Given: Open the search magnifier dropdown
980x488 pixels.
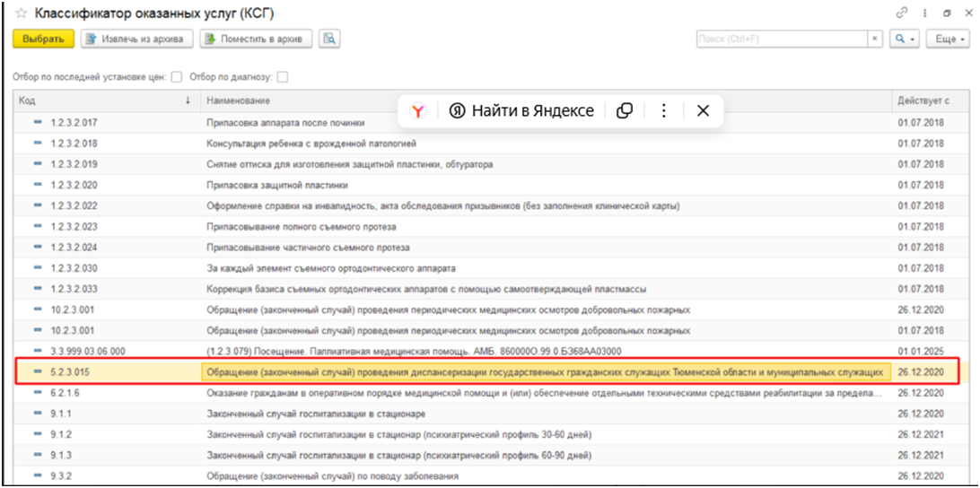Looking at the screenshot, I should click(904, 39).
